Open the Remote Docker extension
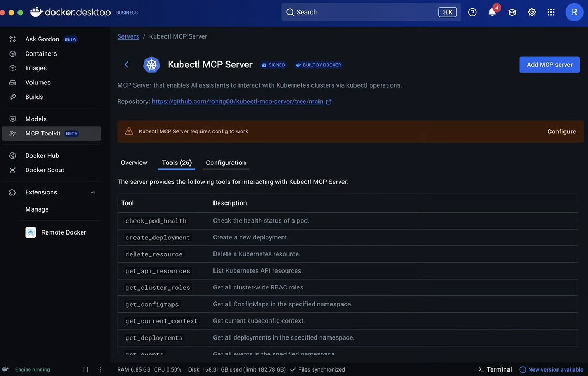Viewport: 588px width, 376px height. pos(56,232)
